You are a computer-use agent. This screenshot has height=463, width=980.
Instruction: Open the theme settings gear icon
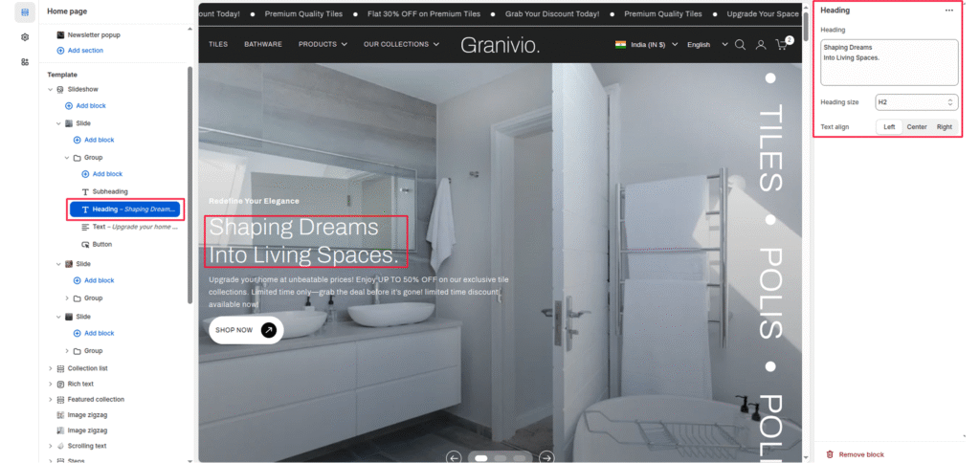[25, 36]
